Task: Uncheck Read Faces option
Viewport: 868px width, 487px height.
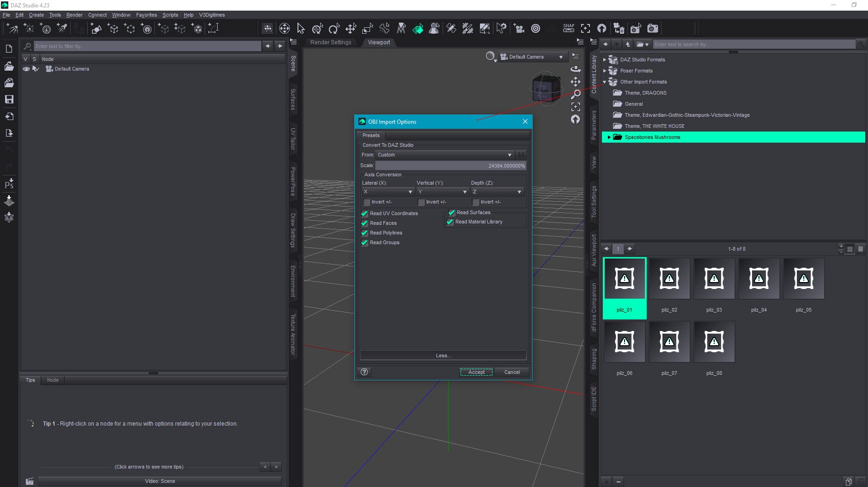Action: click(x=364, y=223)
